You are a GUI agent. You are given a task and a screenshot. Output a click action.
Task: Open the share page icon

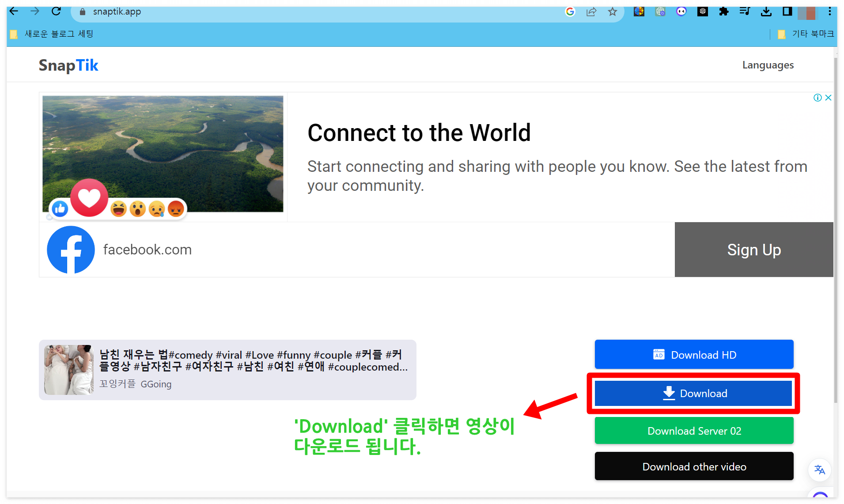591,12
